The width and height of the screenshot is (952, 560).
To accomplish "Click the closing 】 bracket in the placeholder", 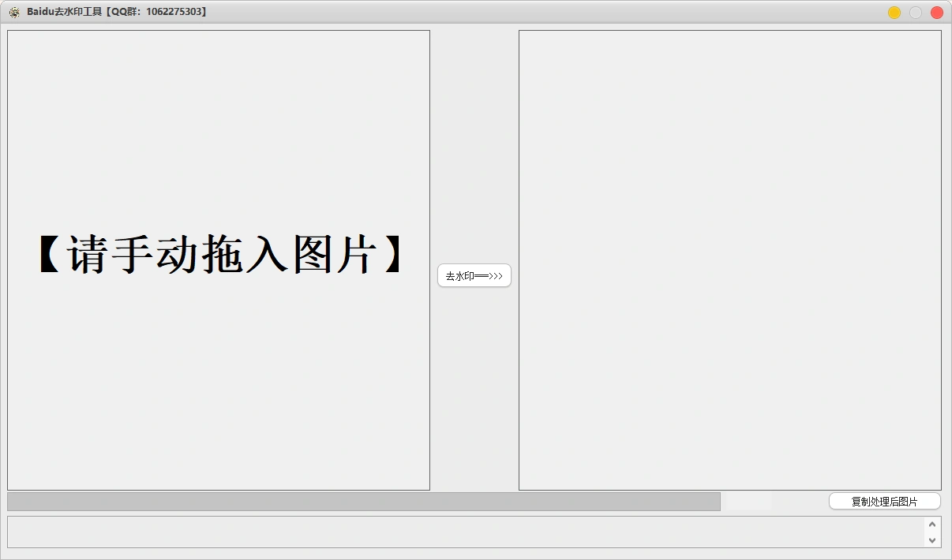I will [392, 255].
